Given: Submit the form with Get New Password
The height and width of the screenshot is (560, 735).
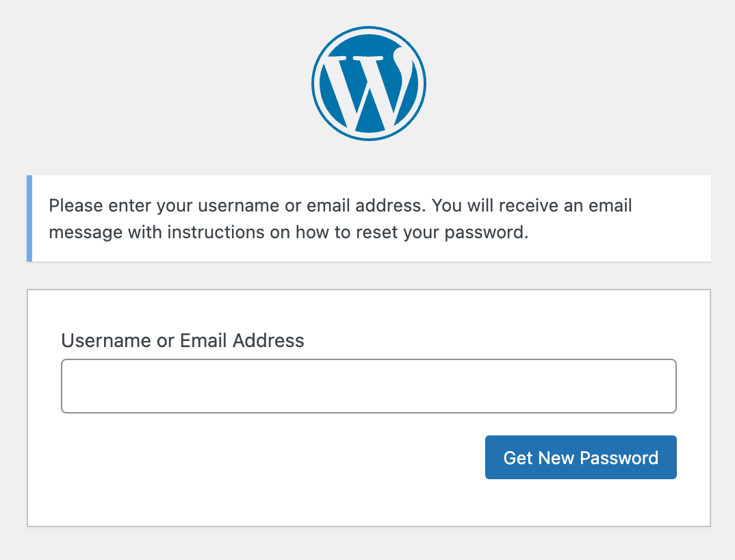Looking at the screenshot, I should (580, 457).
